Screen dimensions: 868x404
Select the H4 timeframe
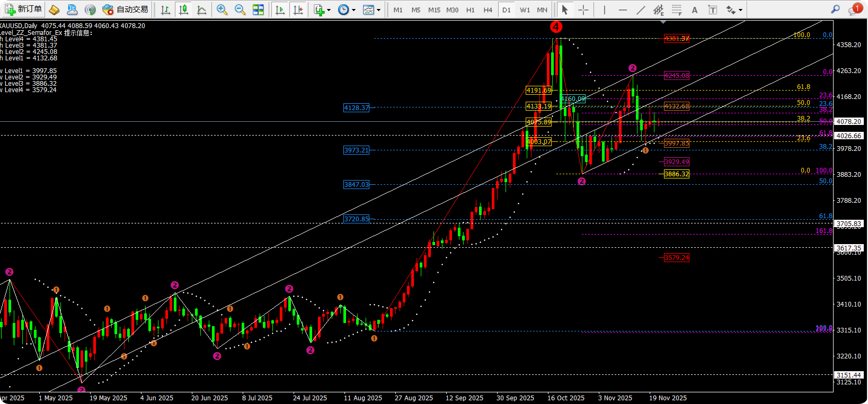click(488, 10)
